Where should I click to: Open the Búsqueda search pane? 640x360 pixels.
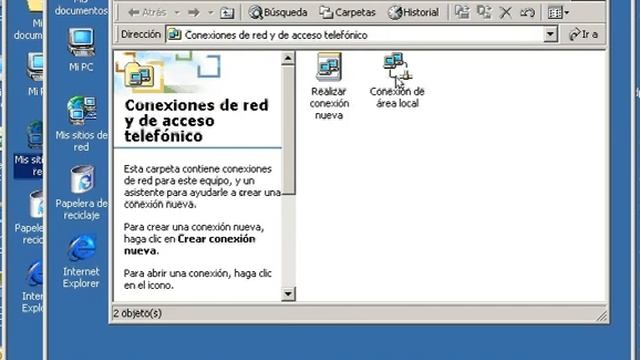(x=278, y=13)
